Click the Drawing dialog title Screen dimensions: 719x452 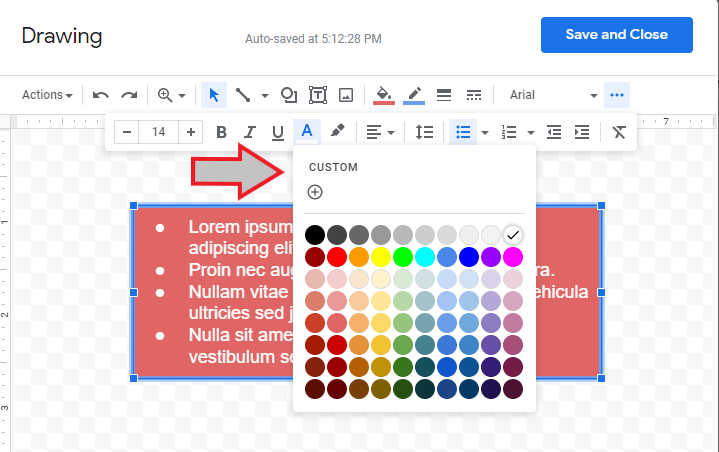[62, 37]
